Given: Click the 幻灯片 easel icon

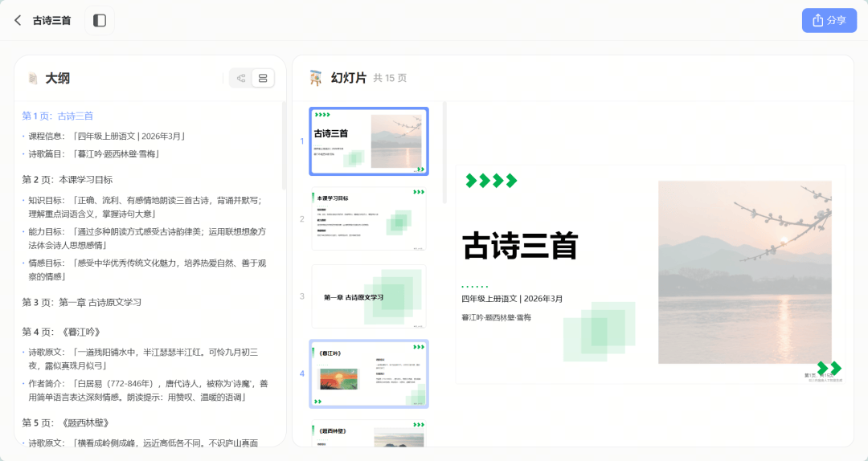Looking at the screenshot, I should (316, 78).
